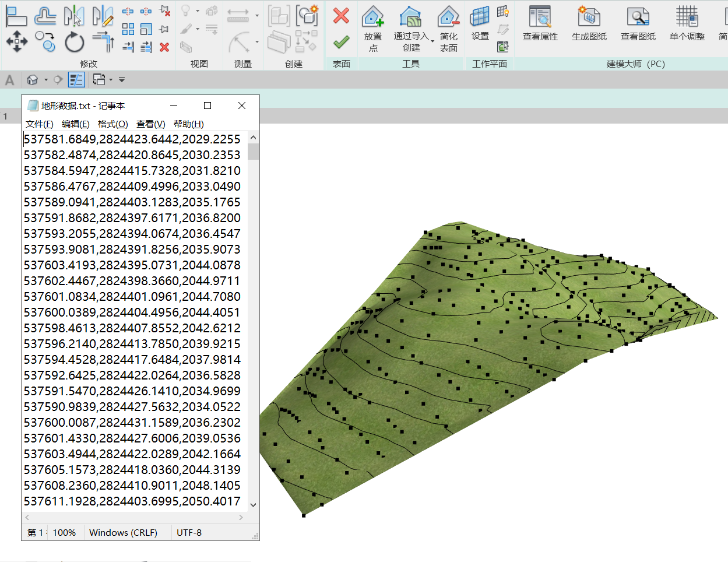Click the Split Element tool

128,11
